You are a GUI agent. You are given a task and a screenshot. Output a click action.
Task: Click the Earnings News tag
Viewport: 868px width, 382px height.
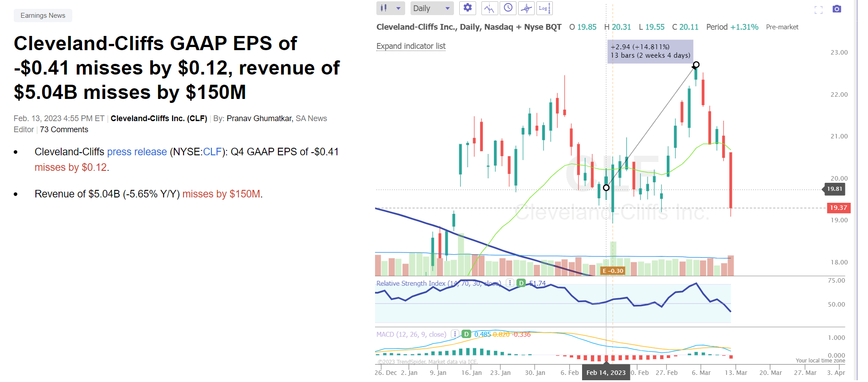[x=43, y=16]
